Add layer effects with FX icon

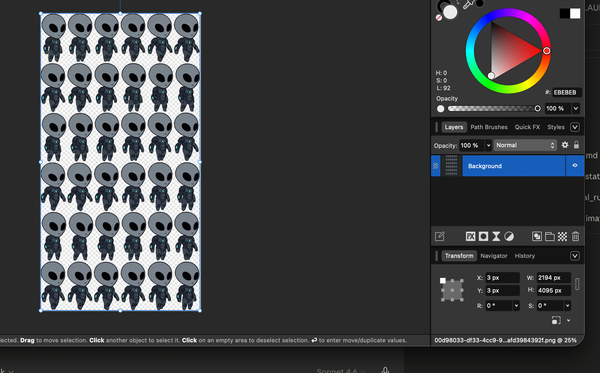470,236
